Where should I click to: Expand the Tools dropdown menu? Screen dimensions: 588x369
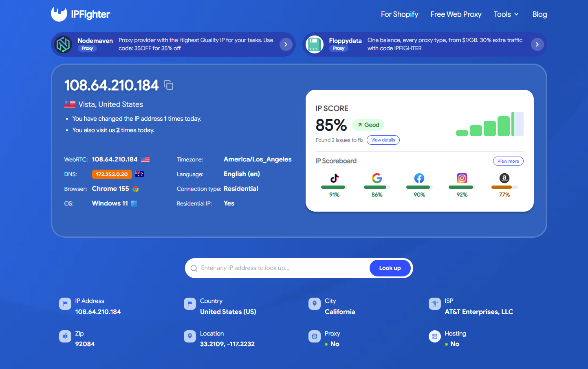coord(506,14)
